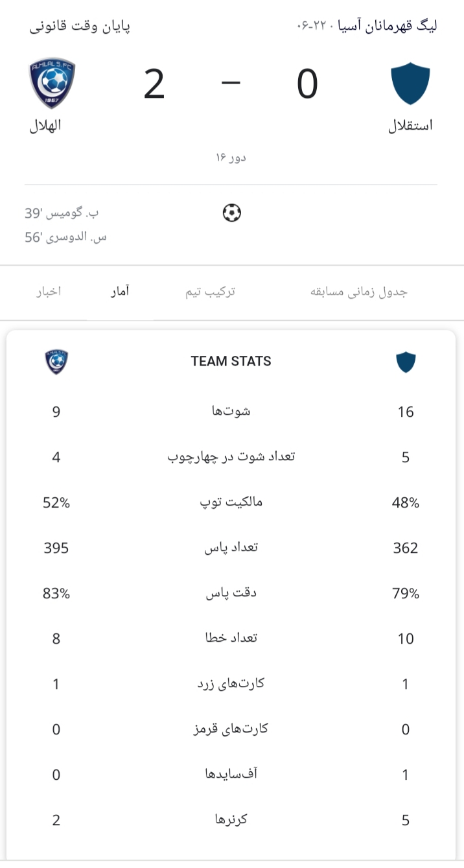This screenshot has height=868, width=464.
Task: Tap the کرنرها corners stat row
Action: 231,820
